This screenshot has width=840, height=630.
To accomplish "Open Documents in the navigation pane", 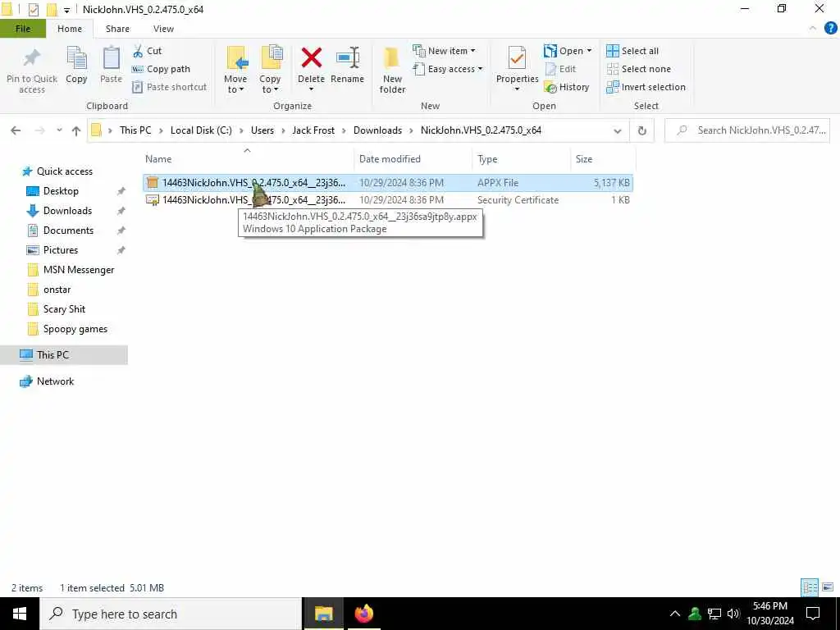I will click(68, 231).
